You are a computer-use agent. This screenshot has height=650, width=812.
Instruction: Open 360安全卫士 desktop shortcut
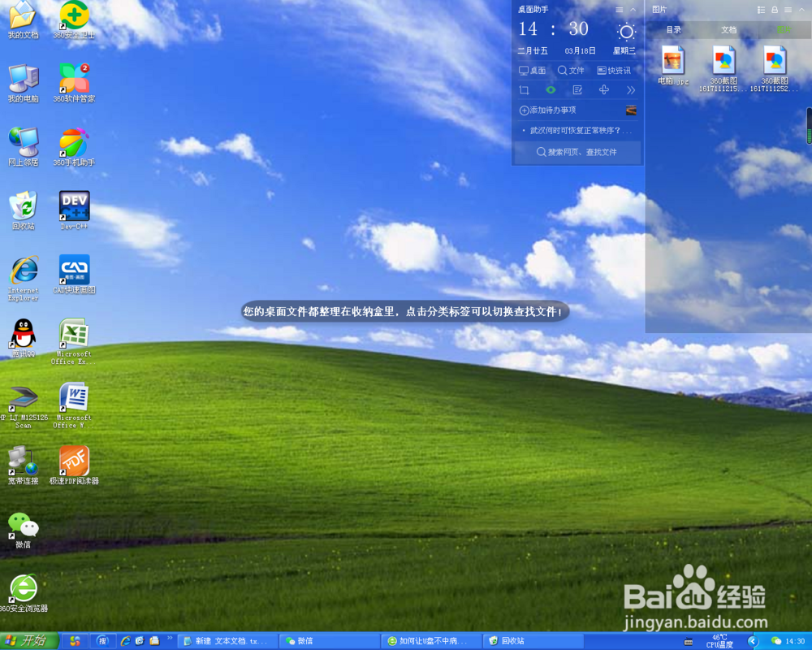coord(74,18)
